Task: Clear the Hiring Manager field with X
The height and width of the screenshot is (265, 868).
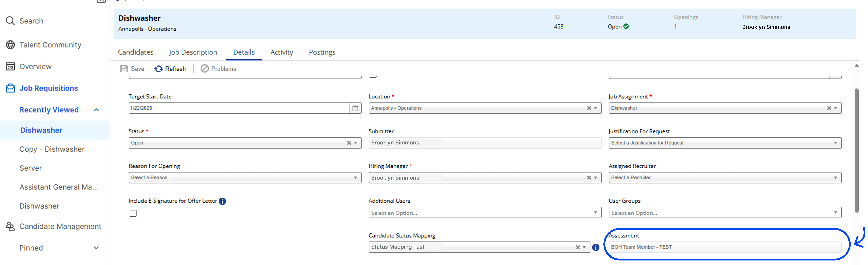Action: (589, 178)
